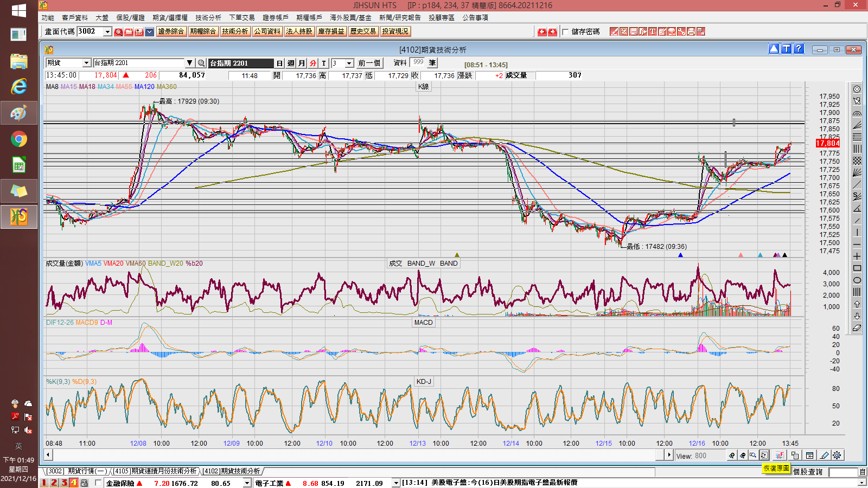
Task: Open the 下單交易 menu
Action: click(x=242, y=18)
